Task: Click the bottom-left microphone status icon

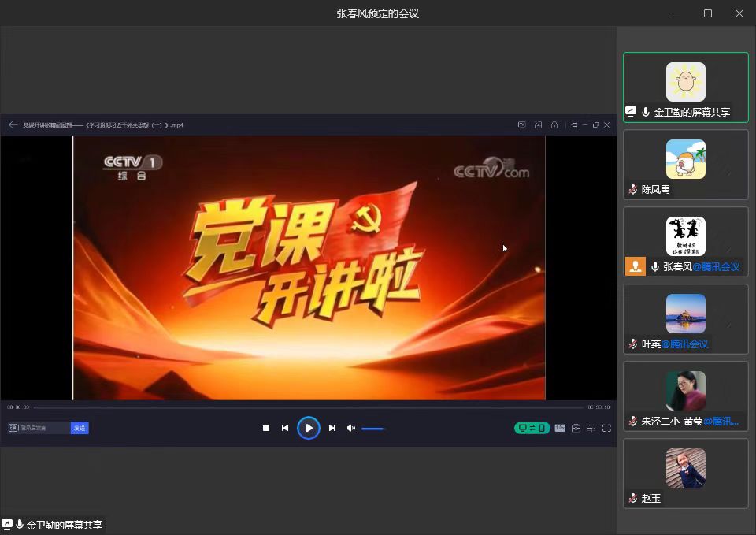Action: (x=20, y=525)
